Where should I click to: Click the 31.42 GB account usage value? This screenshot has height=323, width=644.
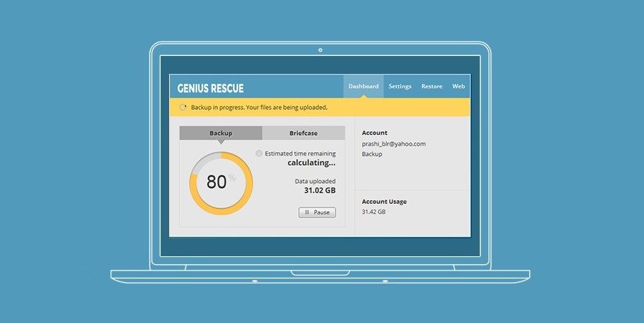click(374, 212)
